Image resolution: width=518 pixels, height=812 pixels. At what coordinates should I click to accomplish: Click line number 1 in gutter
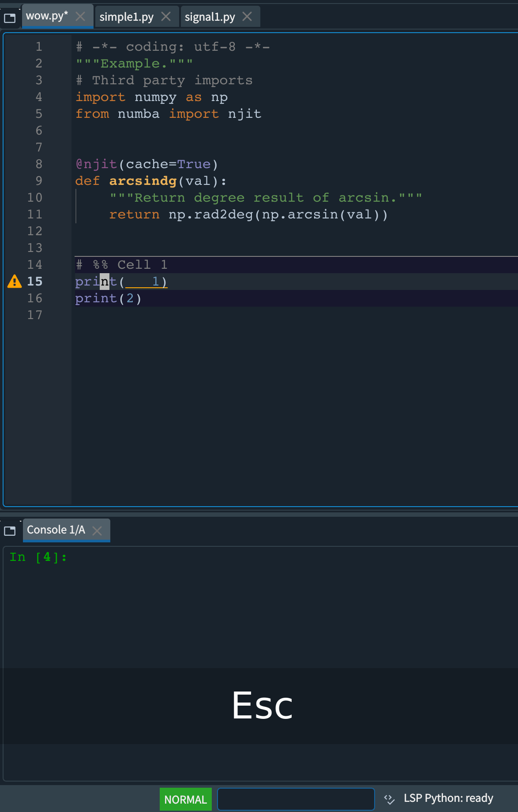(39, 46)
